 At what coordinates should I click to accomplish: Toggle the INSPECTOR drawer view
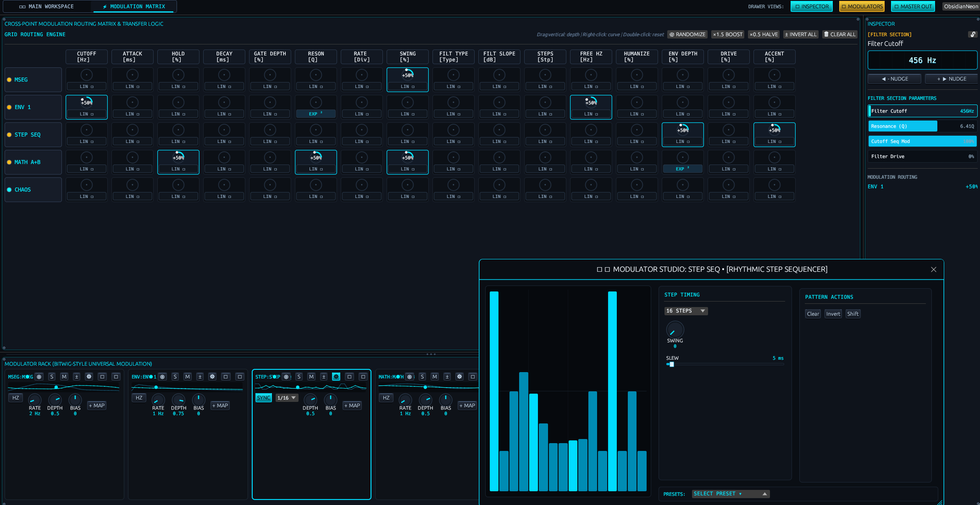pos(812,6)
